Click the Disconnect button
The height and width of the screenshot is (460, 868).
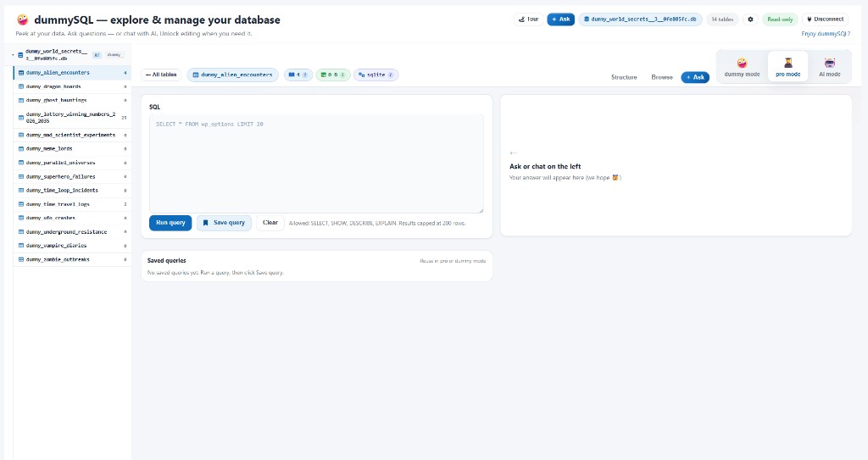[x=825, y=19]
